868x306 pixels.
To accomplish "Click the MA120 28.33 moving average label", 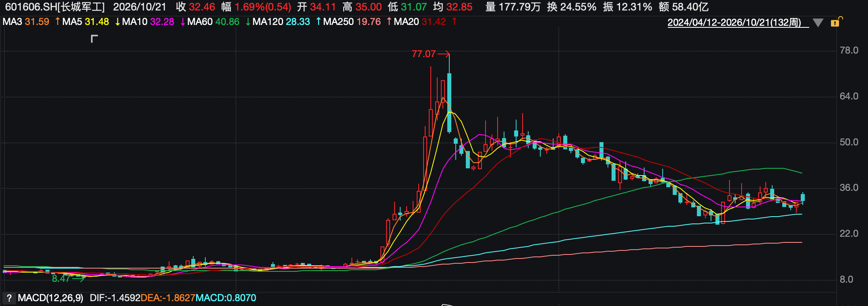I will pos(281,22).
